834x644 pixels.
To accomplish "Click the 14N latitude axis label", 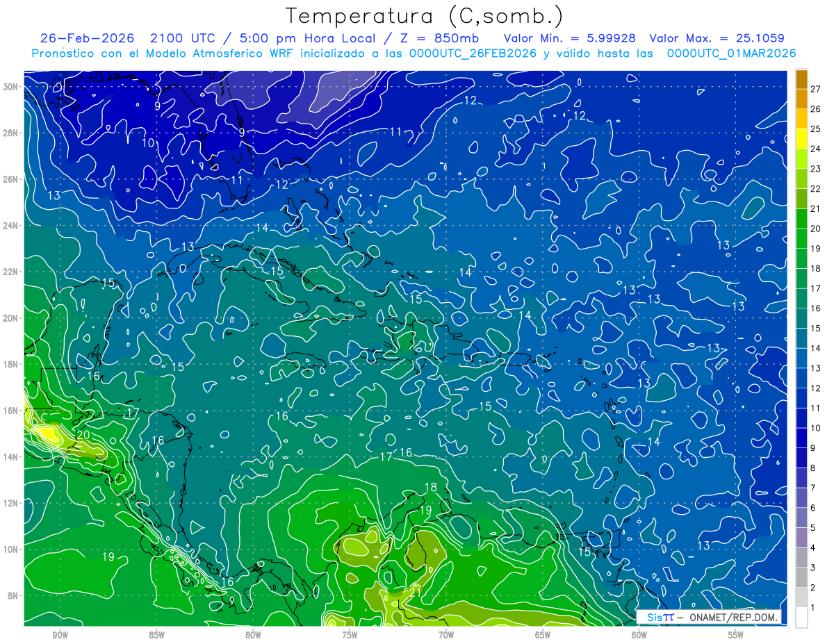I will pos(10,456).
